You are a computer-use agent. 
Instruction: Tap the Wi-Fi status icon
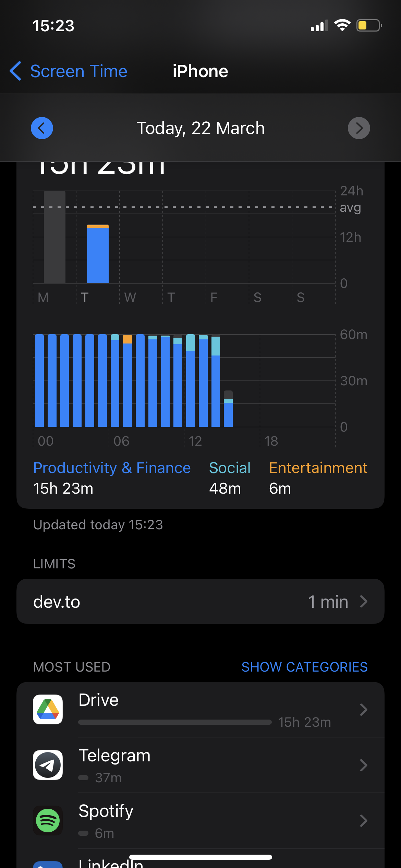[342, 25]
